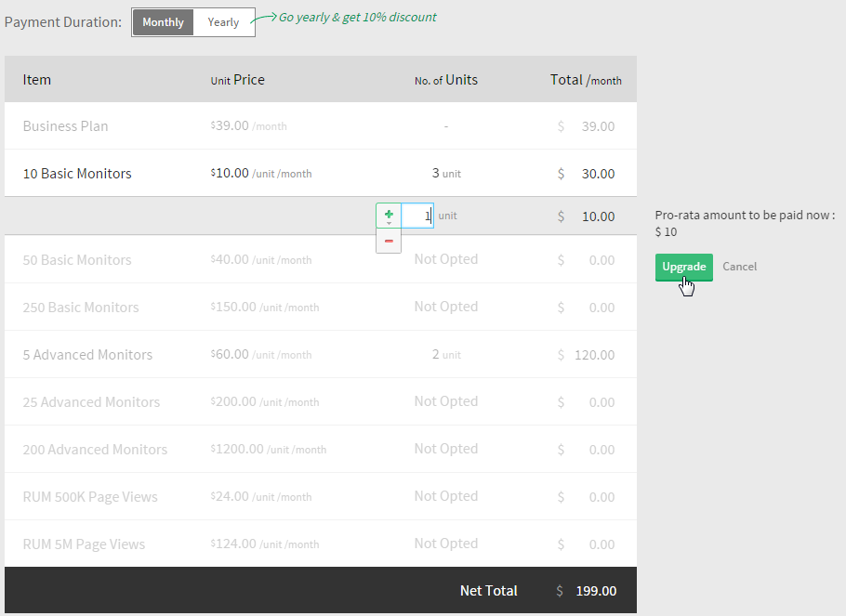
Task: Click the red minus decrement icon
Action: pyautogui.click(x=389, y=241)
